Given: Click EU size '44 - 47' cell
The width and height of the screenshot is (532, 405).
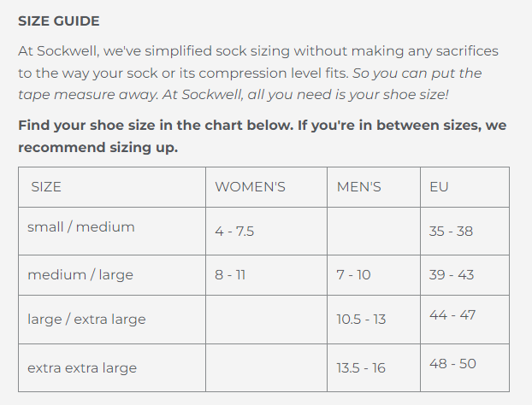Looking at the screenshot, I should click(451, 315).
